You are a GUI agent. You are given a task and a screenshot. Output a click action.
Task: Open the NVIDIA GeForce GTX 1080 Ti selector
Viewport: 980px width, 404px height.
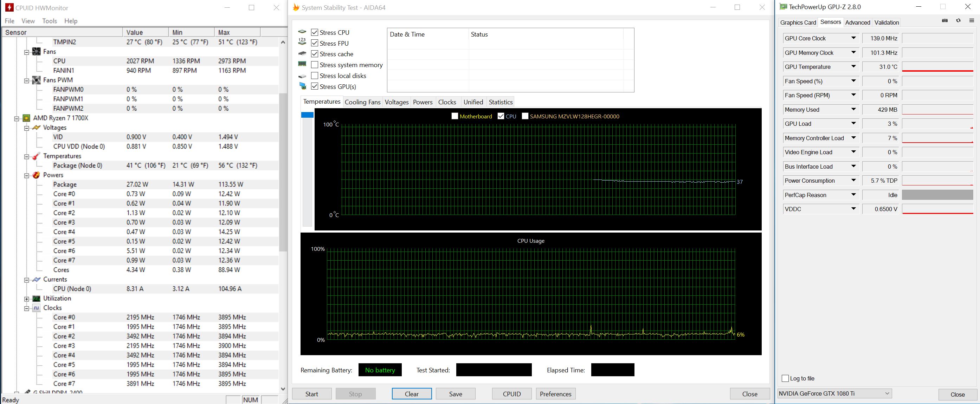(x=834, y=394)
